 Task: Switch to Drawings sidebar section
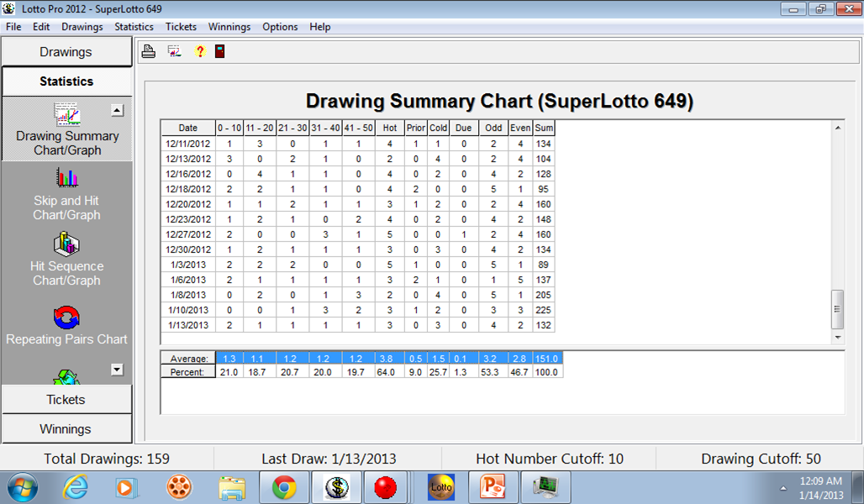[66, 52]
